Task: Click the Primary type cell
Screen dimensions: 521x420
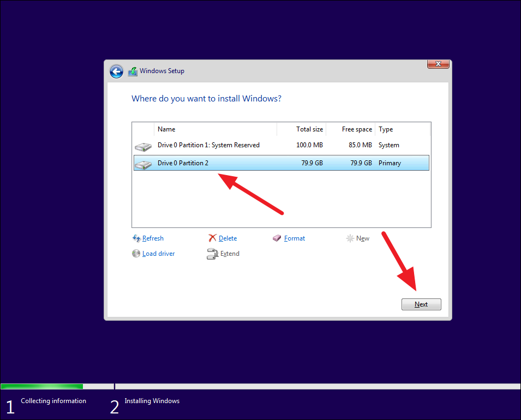Action: pyautogui.click(x=390, y=163)
